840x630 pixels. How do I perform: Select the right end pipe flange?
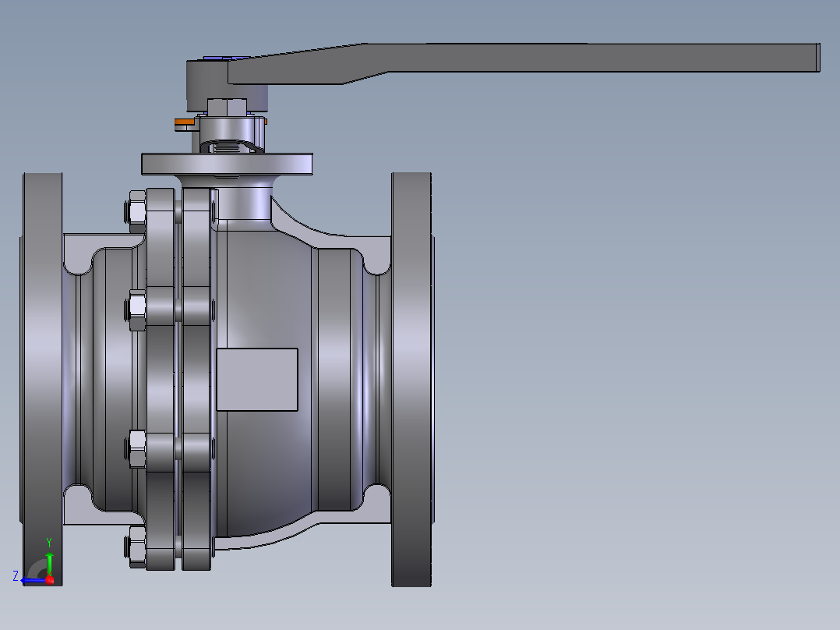[x=412, y=380]
